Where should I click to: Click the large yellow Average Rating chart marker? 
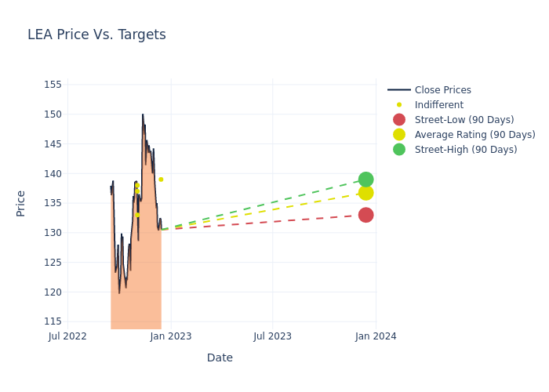point(365,193)
